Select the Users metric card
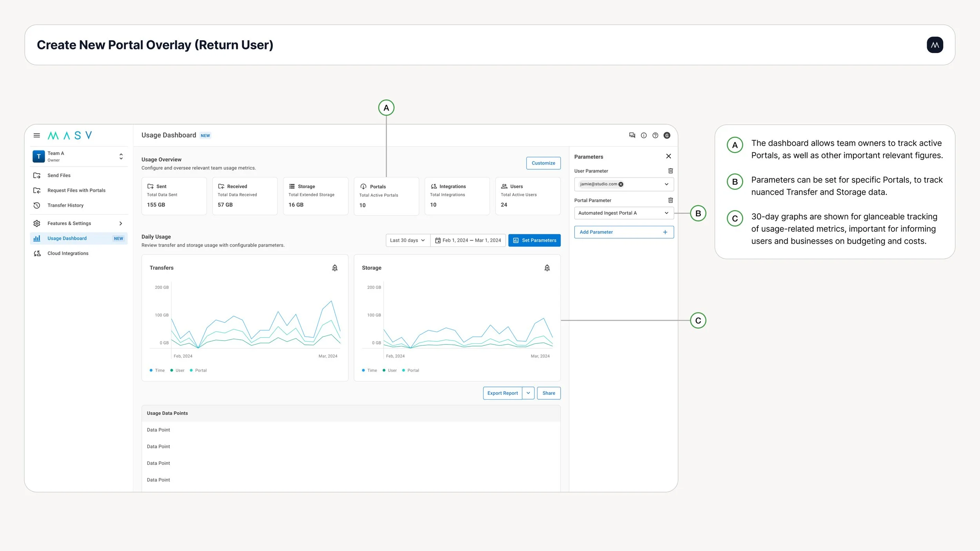 point(528,196)
